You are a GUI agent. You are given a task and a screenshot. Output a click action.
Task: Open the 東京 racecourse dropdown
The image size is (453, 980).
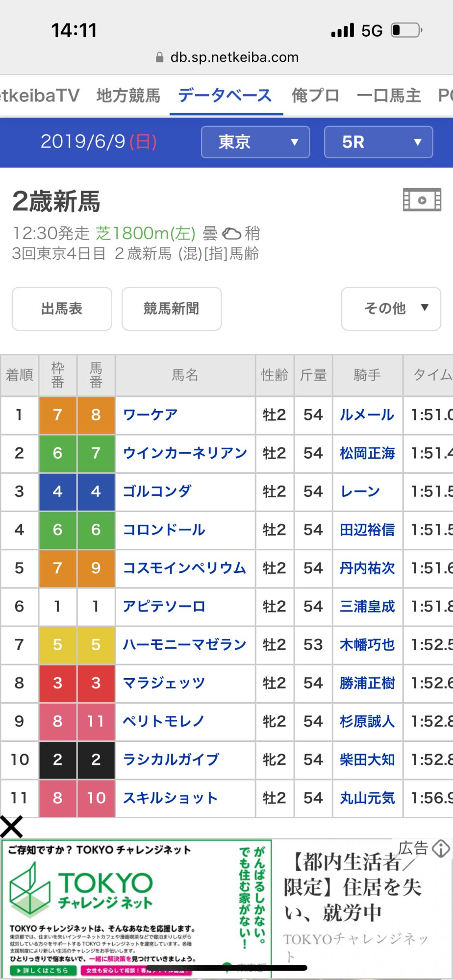255,142
